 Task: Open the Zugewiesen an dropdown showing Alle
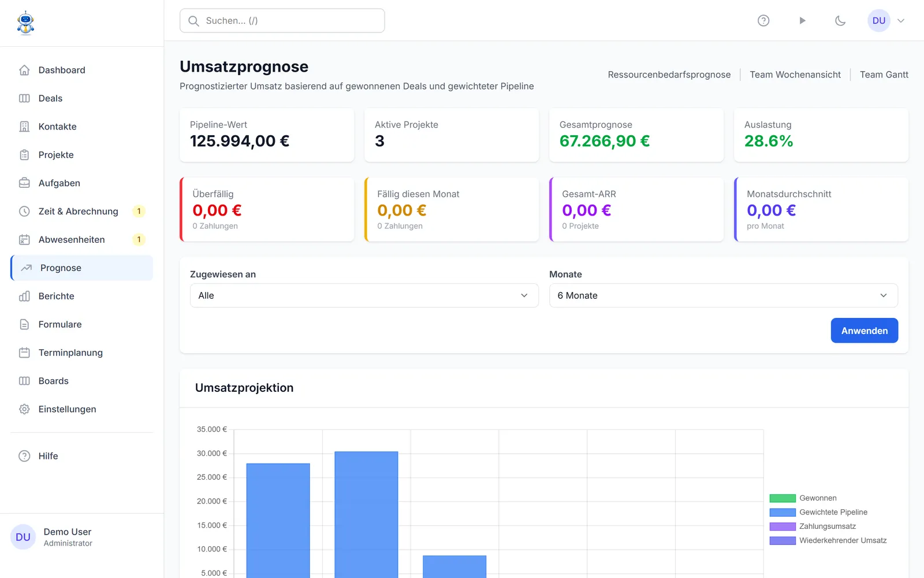[364, 295]
